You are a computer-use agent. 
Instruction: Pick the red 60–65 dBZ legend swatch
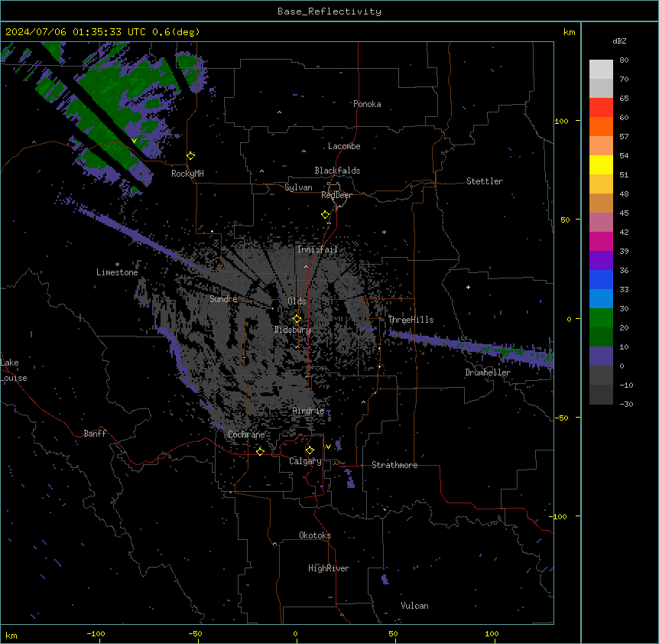pos(601,108)
